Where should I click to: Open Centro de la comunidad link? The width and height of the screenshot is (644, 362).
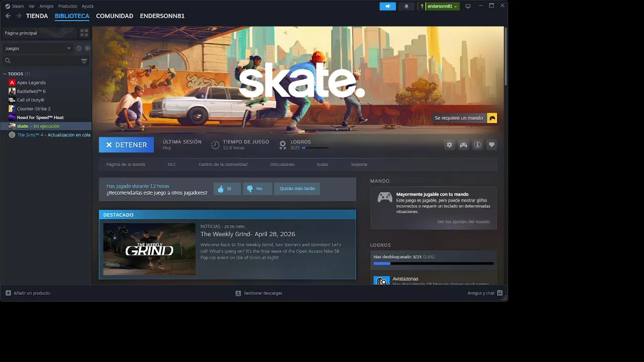coord(223,164)
